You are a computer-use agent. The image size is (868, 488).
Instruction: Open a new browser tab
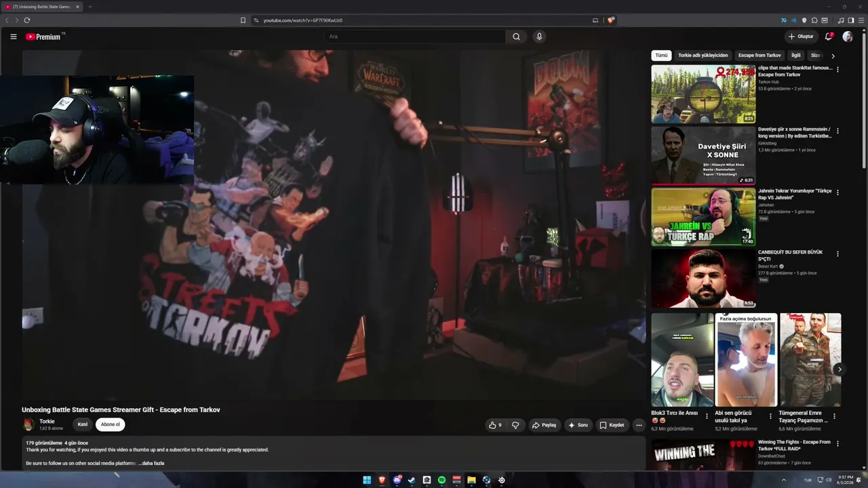(x=90, y=7)
